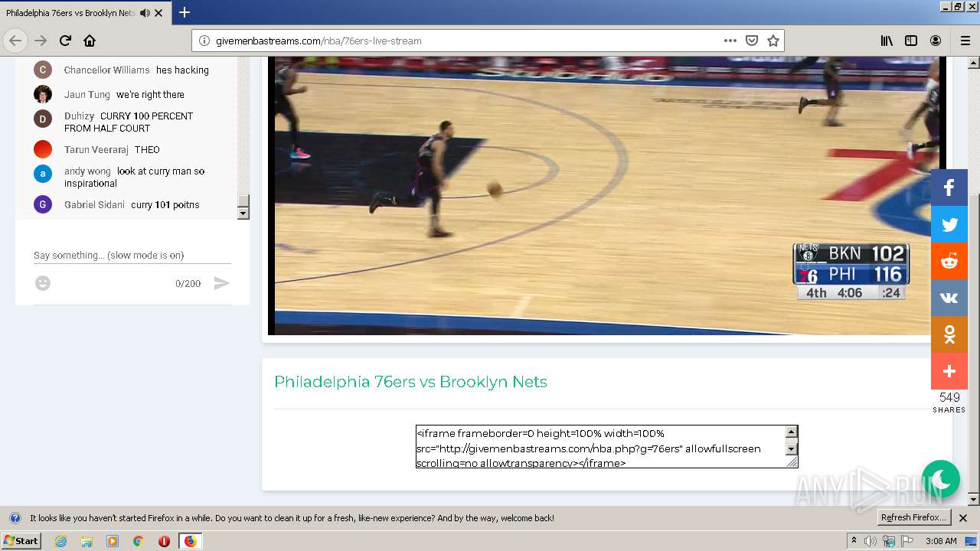Share page on VK
The width and height of the screenshot is (980, 551).
coord(949,298)
